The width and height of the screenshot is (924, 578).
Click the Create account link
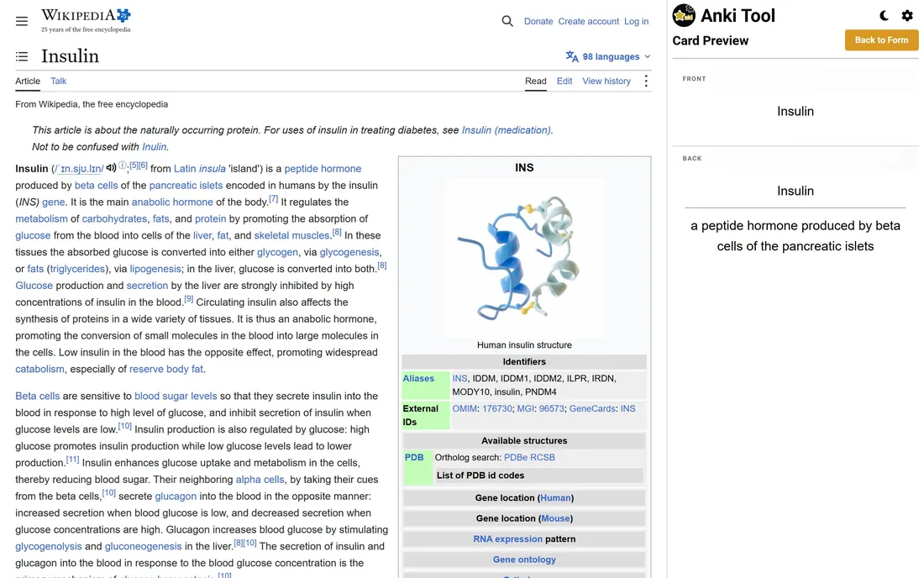pos(589,21)
